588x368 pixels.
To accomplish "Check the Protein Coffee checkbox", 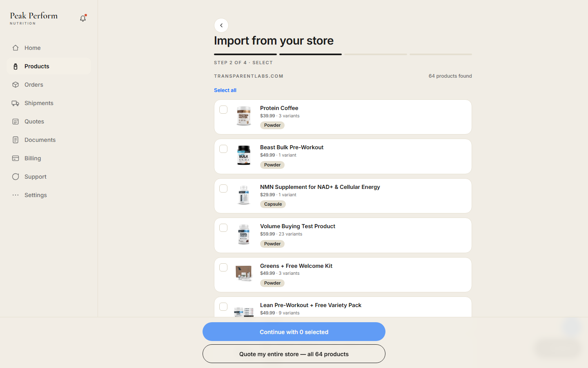I will tap(223, 110).
